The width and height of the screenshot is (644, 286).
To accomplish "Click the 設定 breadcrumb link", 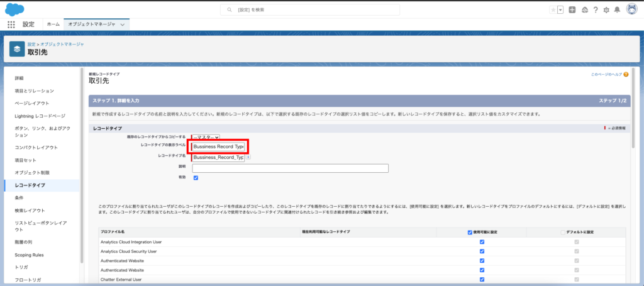I will tap(31, 45).
